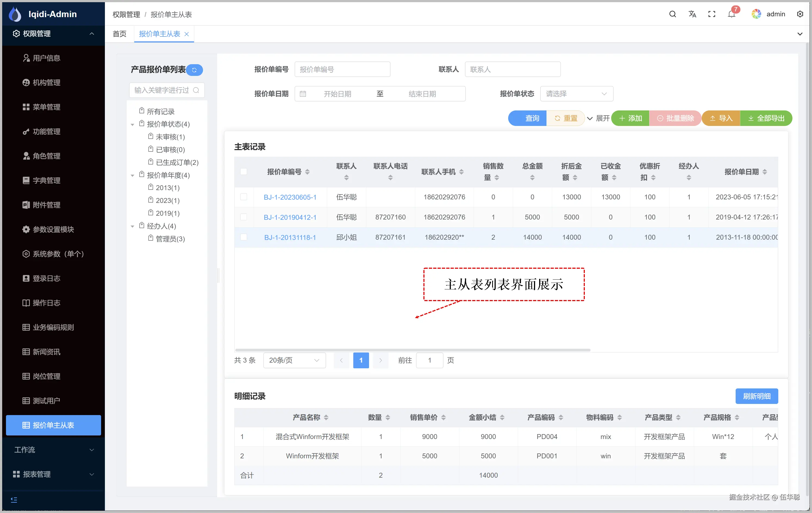This screenshot has height=513, width=812.
Task: Toggle the select-all checkbox in table header
Action: tap(243, 172)
